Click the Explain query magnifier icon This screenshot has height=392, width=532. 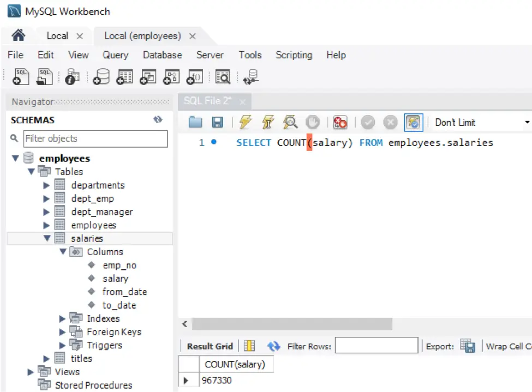click(290, 123)
